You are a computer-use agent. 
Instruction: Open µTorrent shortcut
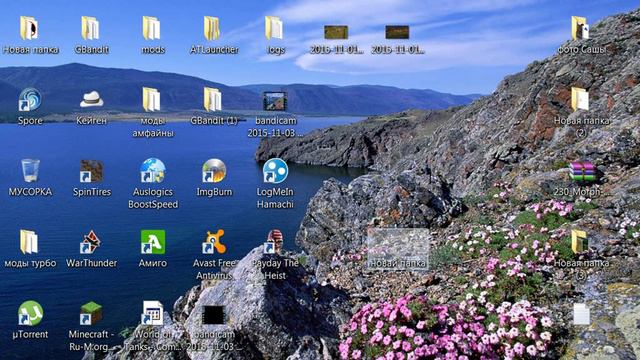pos(30,313)
